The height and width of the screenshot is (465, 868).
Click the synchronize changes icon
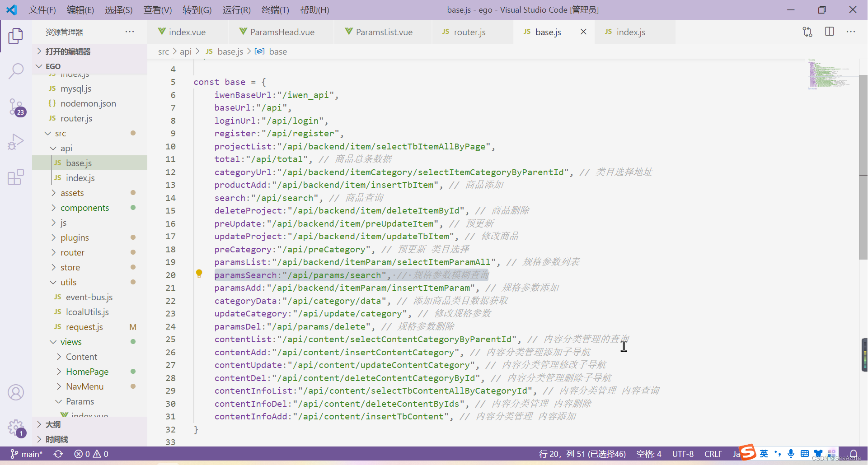(x=58, y=454)
